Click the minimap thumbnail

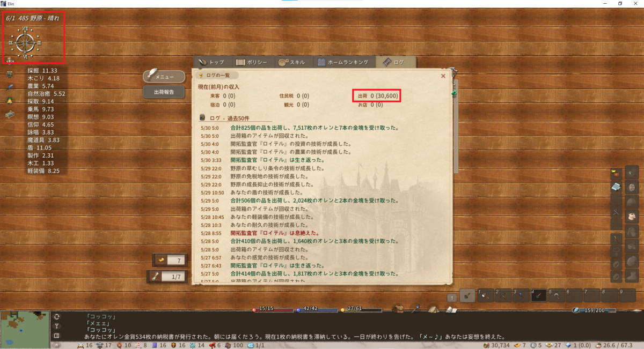[x=25, y=329]
